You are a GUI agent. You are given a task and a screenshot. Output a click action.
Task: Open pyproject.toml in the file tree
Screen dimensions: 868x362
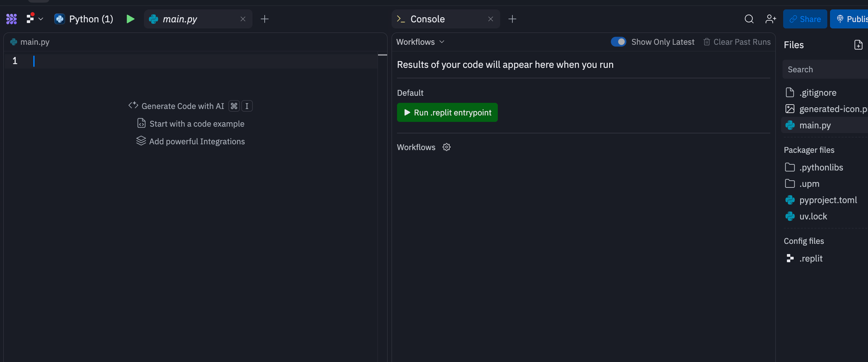coord(828,200)
